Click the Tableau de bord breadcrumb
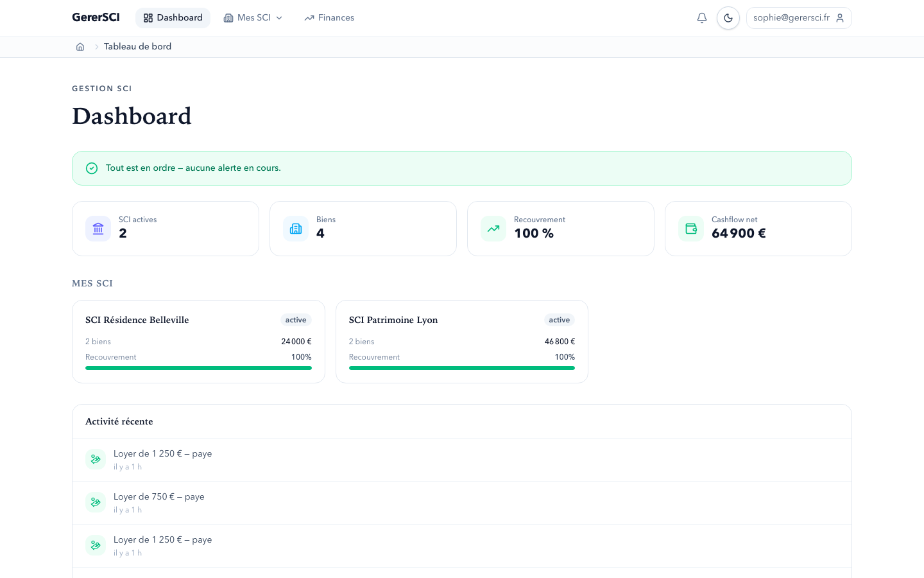The width and height of the screenshot is (924, 578). pyautogui.click(x=137, y=47)
